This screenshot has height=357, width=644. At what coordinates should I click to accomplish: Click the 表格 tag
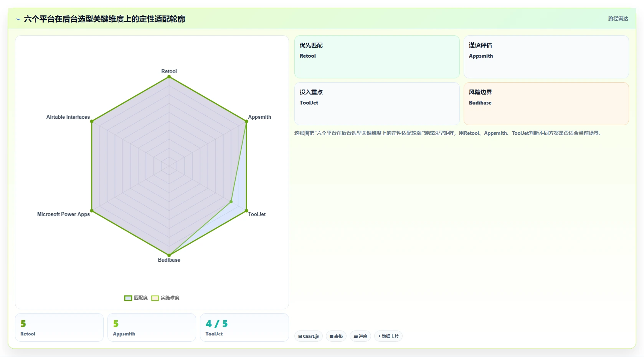coord(336,336)
